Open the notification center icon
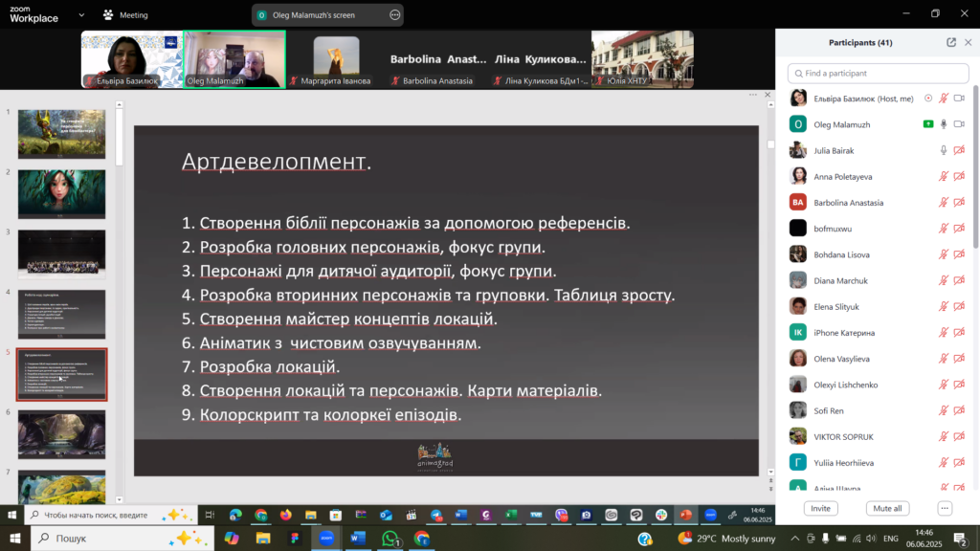This screenshot has height=551, width=980. [x=960, y=538]
